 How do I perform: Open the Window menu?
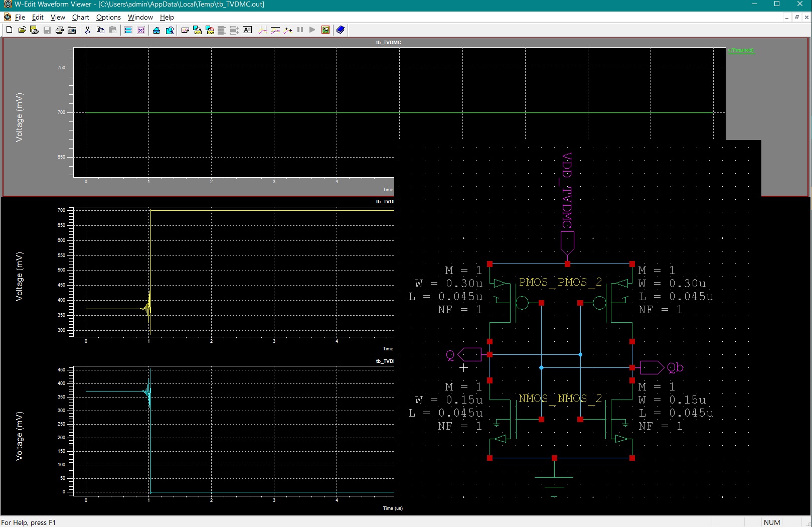pos(140,17)
